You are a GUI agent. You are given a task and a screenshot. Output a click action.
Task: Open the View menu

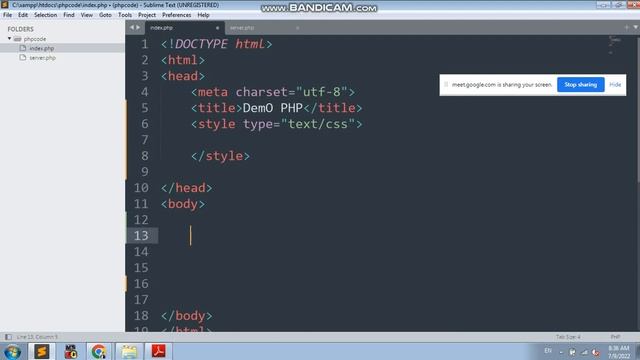(87, 15)
